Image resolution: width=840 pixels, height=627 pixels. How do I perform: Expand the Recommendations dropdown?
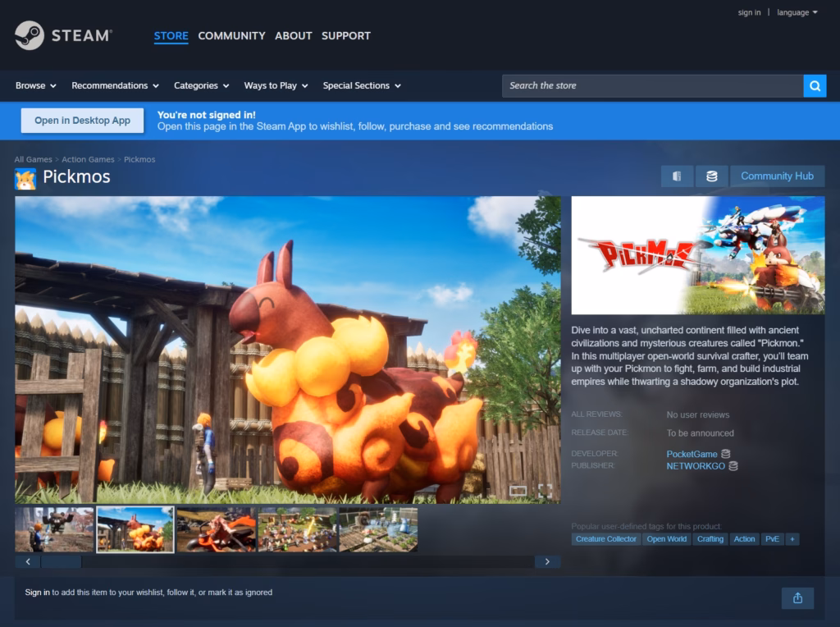pyautogui.click(x=115, y=85)
